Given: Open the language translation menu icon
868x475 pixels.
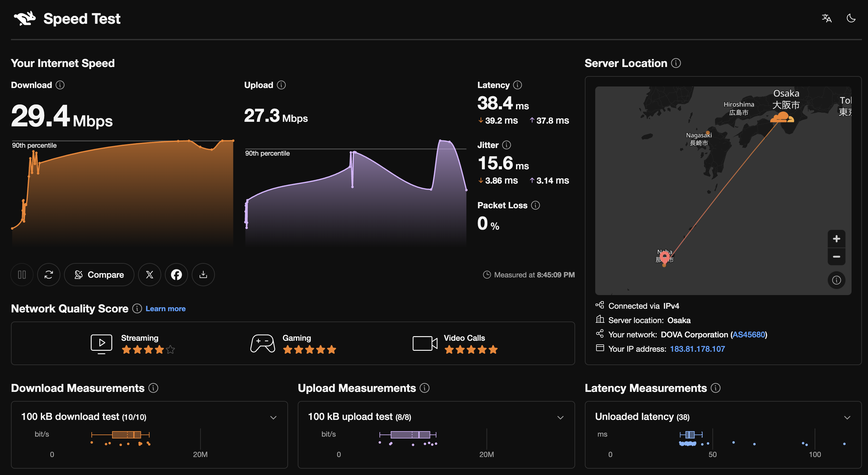Looking at the screenshot, I should click(827, 18).
